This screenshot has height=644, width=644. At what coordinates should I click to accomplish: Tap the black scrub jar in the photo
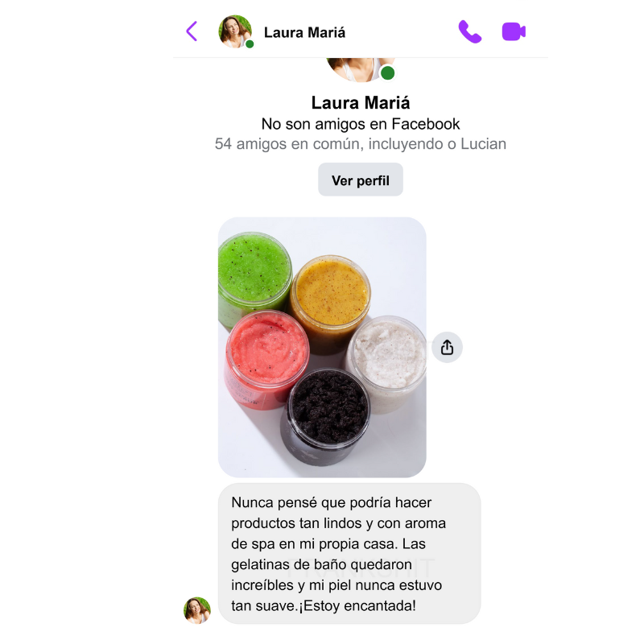pos(327,415)
